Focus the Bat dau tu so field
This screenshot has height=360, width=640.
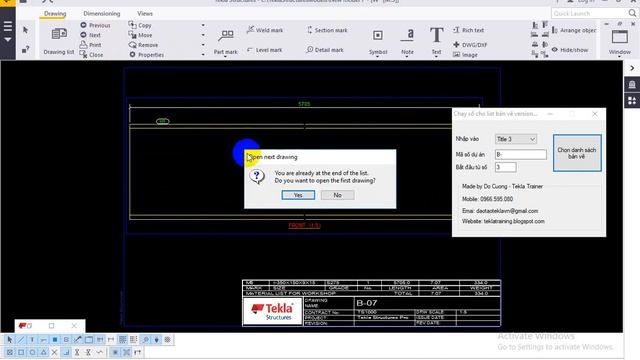(x=505, y=167)
